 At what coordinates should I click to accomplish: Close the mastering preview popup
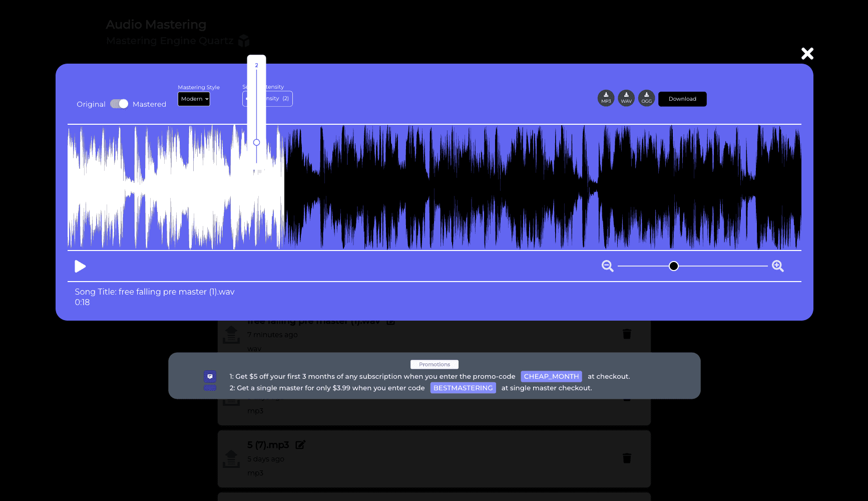coord(807,54)
